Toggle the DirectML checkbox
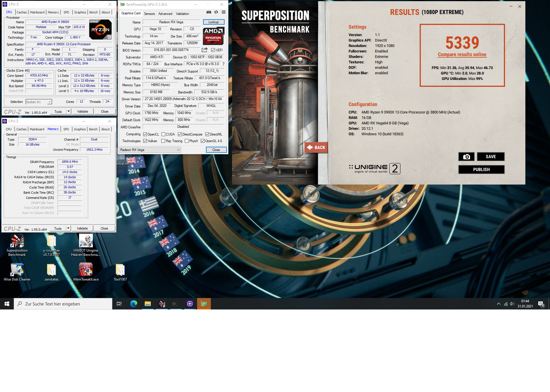 click(207, 134)
